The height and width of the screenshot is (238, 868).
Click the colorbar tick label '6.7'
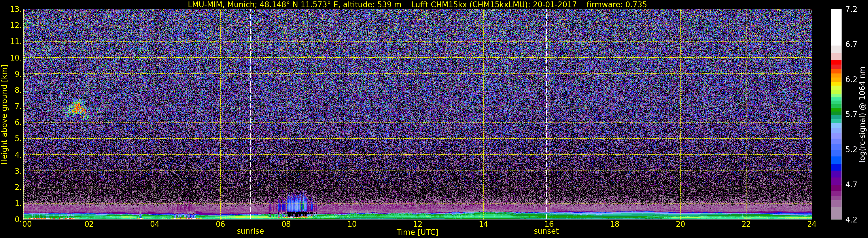851,44
